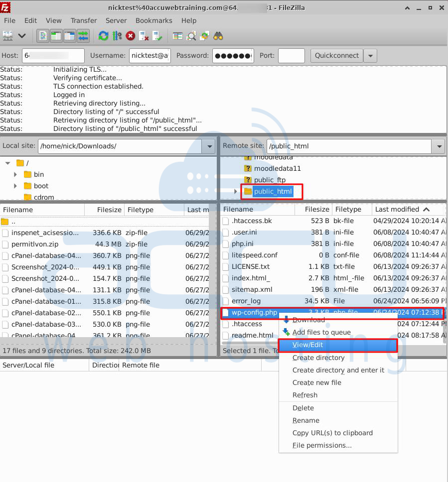Image resolution: width=448 pixels, height=482 pixels.
Task: Click the red cancel operation icon
Action: coord(131,36)
